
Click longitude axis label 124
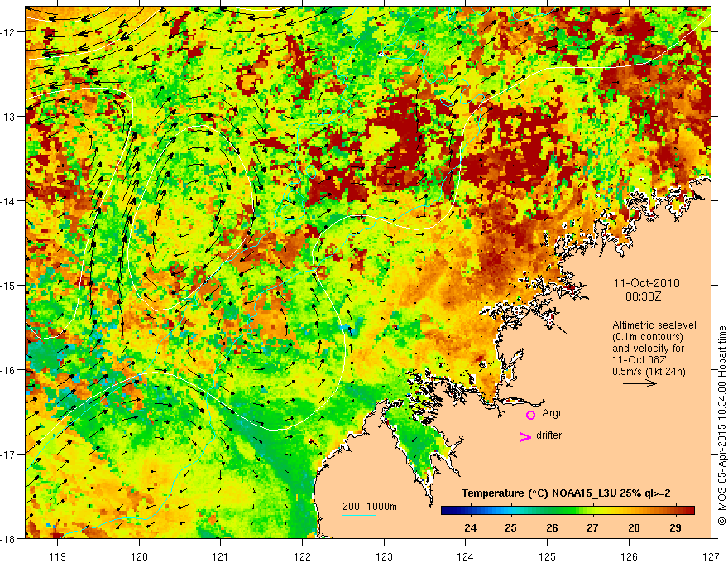(466, 556)
